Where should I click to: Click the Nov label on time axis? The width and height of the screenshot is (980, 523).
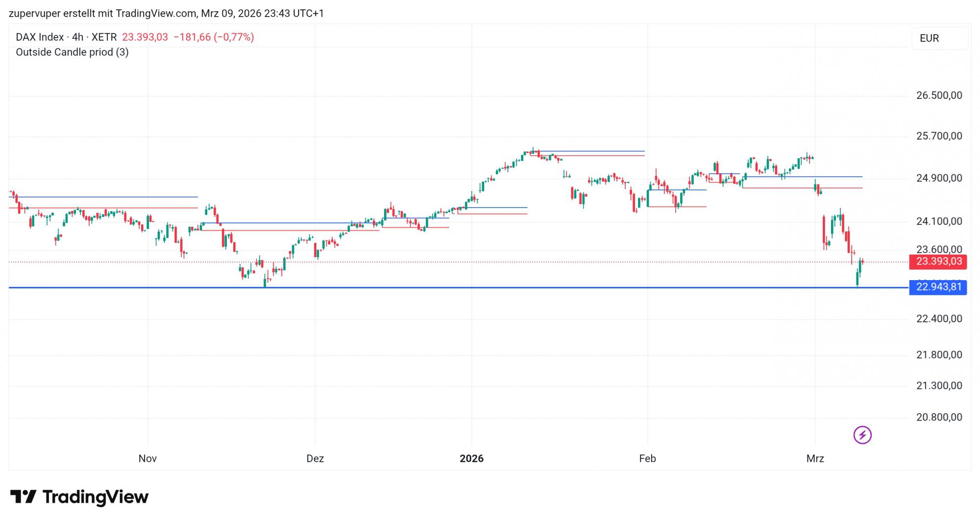point(147,458)
